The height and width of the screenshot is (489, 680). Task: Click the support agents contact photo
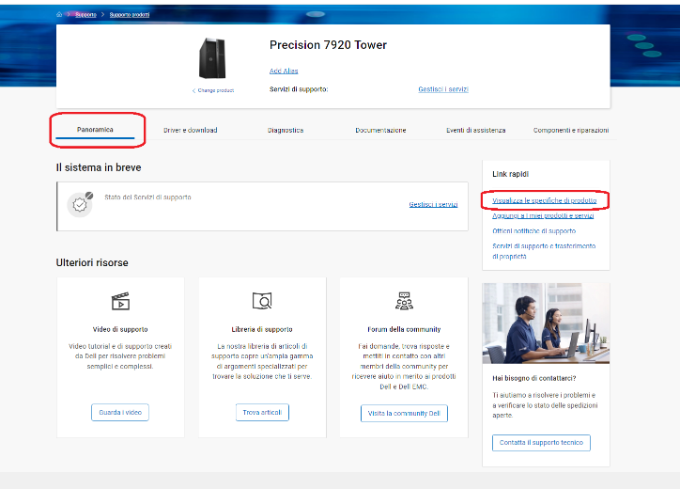point(545,323)
